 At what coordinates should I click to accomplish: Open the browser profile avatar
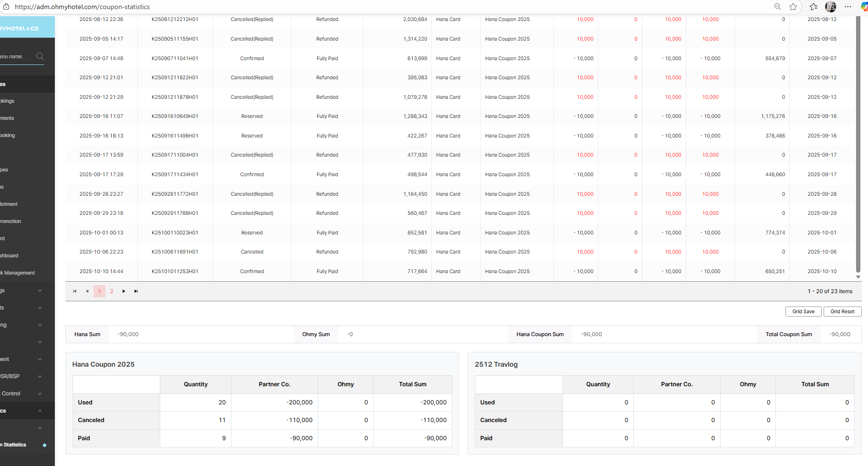click(830, 7)
